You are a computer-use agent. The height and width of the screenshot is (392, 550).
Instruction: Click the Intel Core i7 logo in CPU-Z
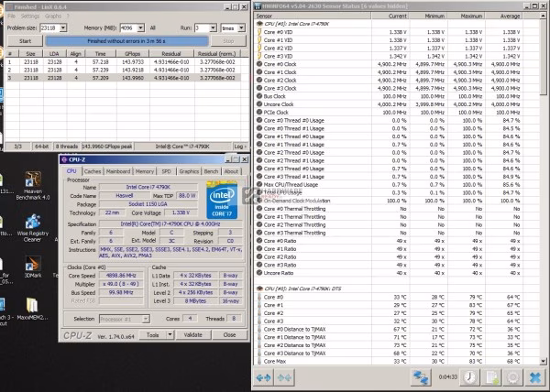[x=222, y=200]
